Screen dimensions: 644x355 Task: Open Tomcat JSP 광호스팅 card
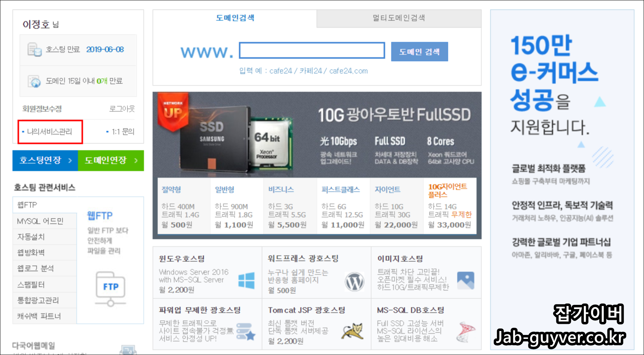point(317,324)
